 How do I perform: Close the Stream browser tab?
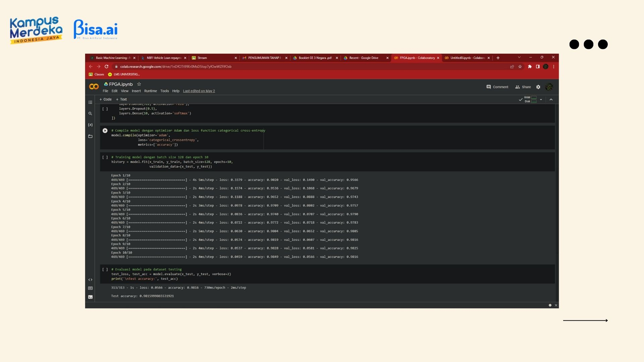point(236,58)
